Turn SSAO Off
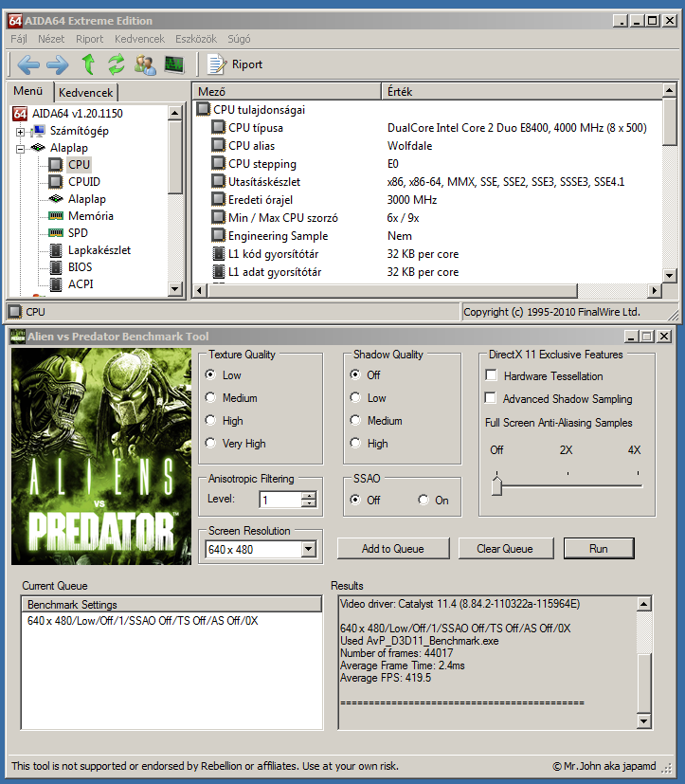Screen dimensions: 685x784 click(x=355, y=500)
